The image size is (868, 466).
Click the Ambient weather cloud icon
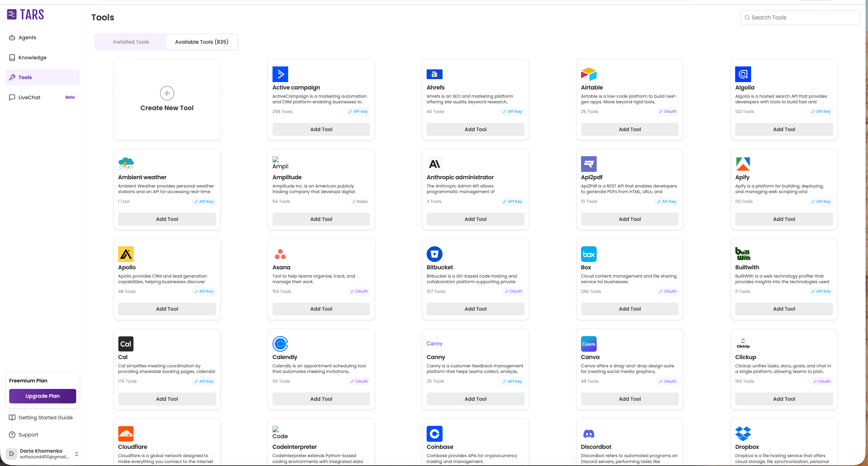[x=126, y=164]
